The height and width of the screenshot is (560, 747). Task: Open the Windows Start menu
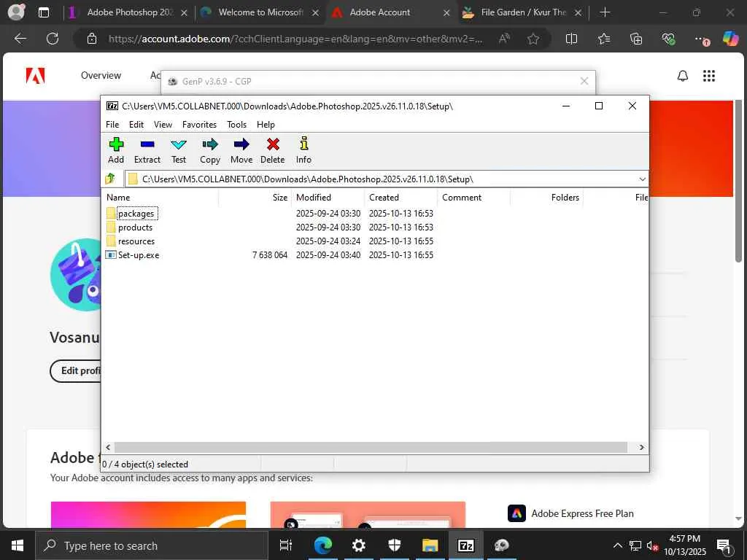coord(18,545)
